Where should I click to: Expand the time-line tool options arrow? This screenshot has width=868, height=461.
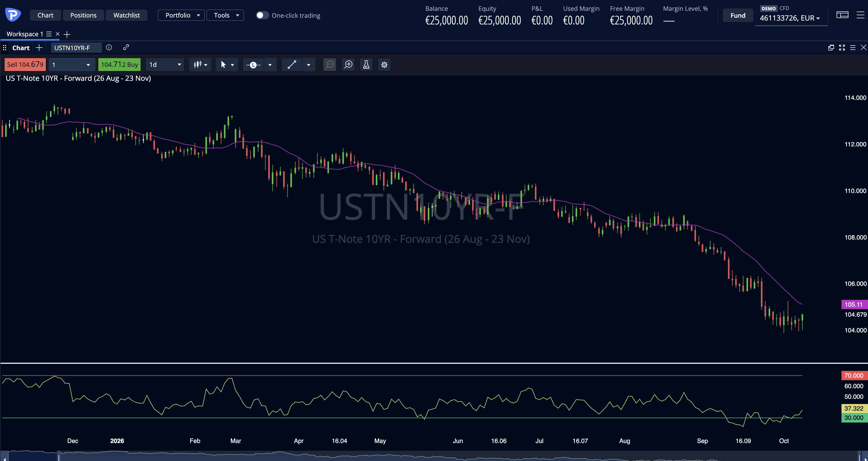tap(270, 65)
